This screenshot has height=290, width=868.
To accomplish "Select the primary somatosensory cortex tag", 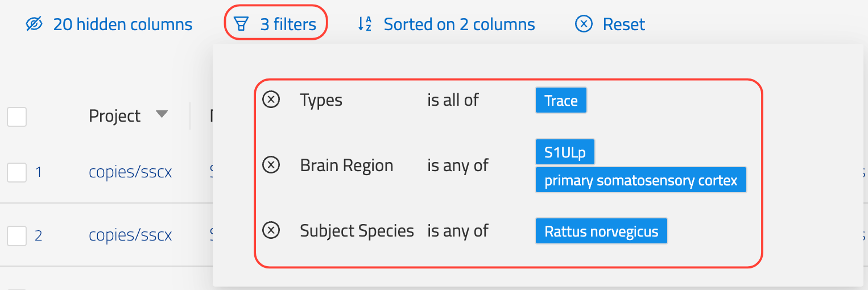I will (641, 181).
